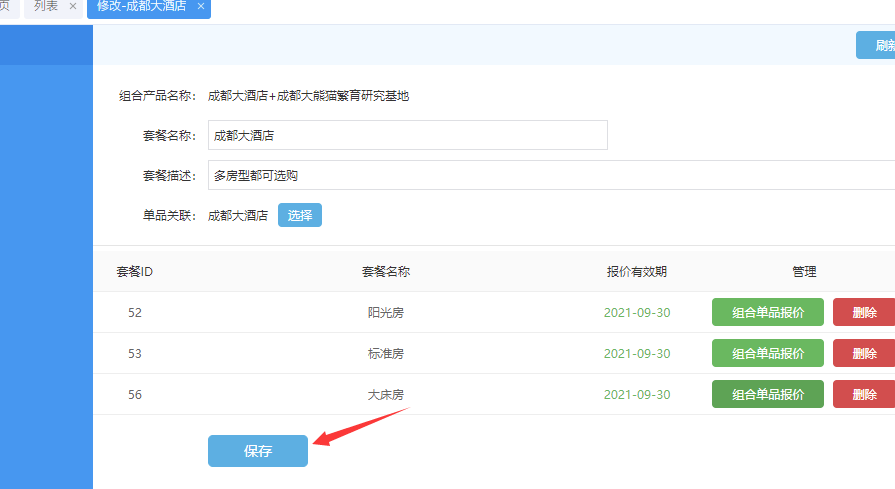
Task: Close the 列表 tab
Action: (x=73, y=6)
